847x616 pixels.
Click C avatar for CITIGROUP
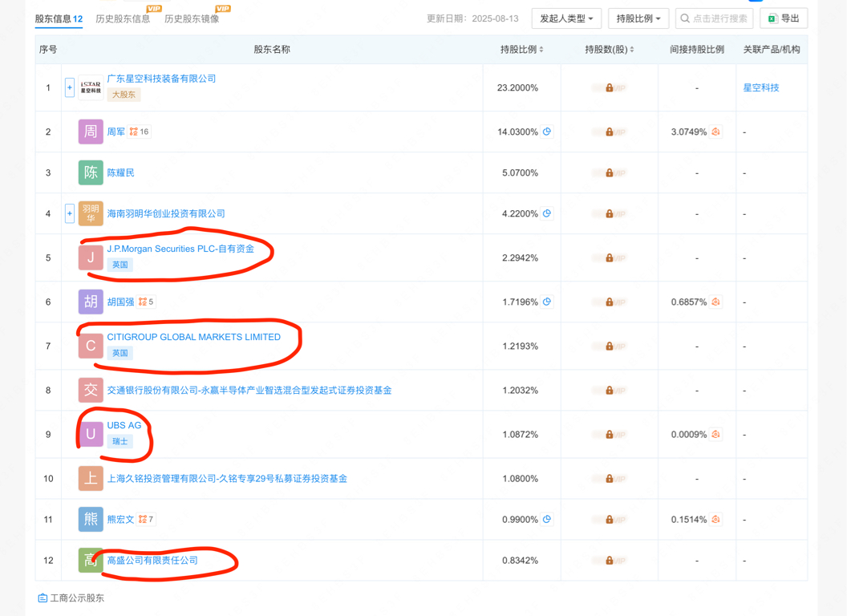coord(91,346)
